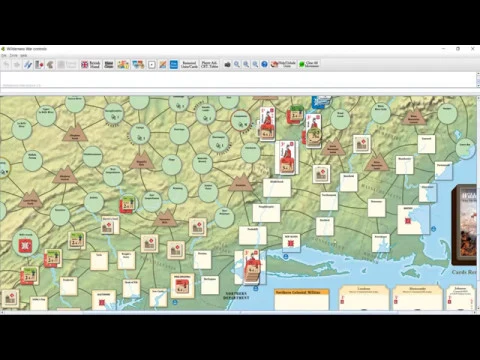480x360 pixels.
Task: Open the File menu
Action: [x=4, y=55]
